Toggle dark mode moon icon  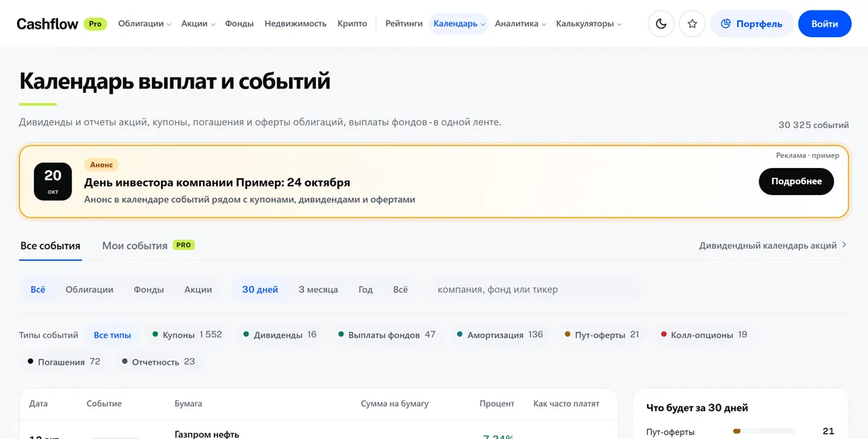661,24
